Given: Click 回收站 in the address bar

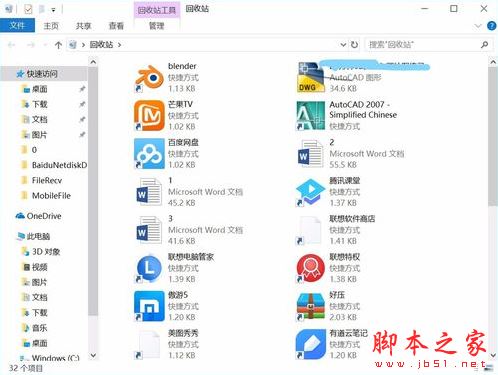Looking at the screenshot, I should (101, 44).
